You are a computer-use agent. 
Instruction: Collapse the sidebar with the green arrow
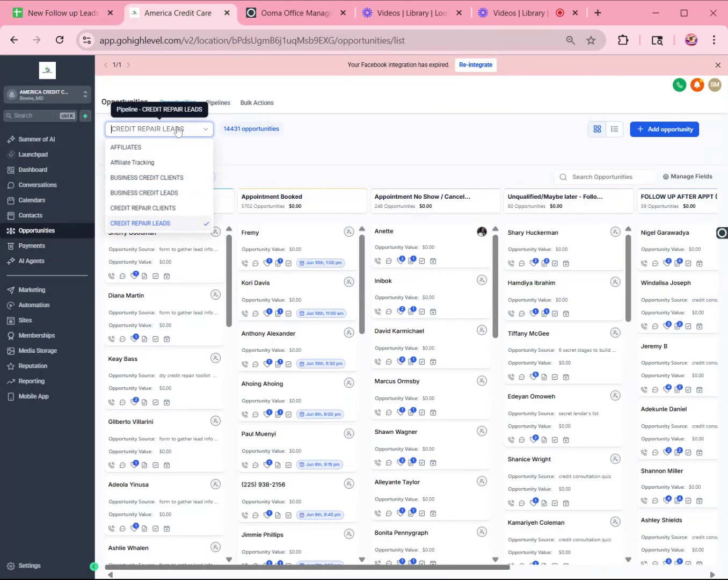coord(94,567)
